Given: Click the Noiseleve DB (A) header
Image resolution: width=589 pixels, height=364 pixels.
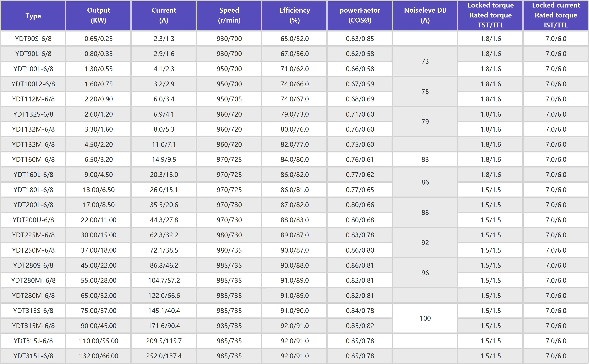Looking at the screenshot, I should coord(425,15).
